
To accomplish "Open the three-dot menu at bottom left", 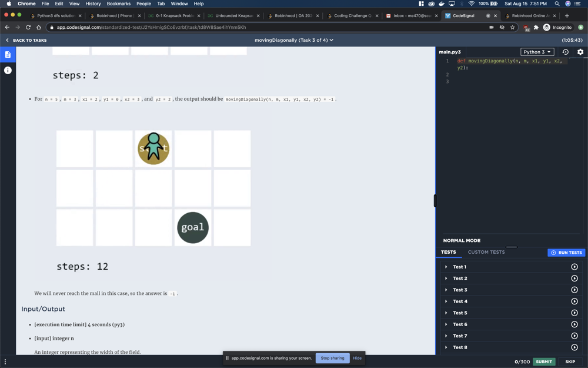I will (x=5, y=362).
